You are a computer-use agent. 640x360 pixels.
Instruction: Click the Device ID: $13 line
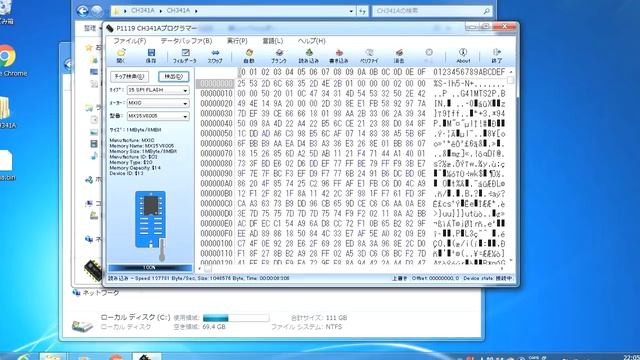(127, 173)
